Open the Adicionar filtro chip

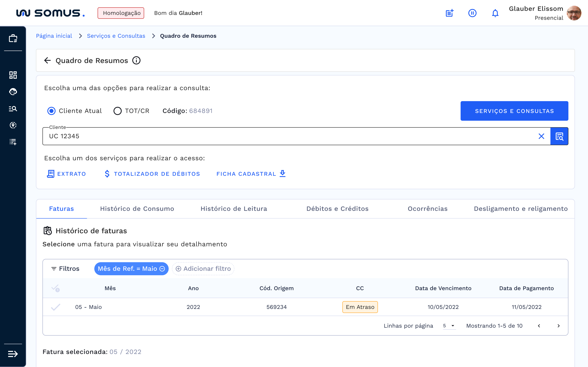point(203,269)
